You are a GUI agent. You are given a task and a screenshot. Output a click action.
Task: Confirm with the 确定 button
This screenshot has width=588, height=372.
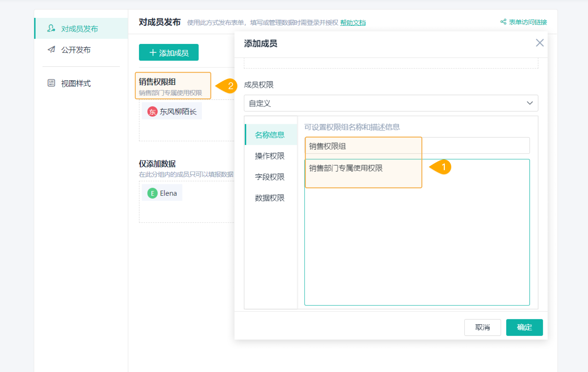(x=524, y=327)
